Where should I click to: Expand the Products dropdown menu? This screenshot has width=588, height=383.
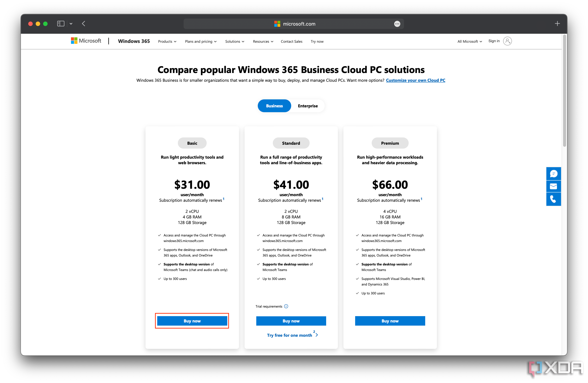(x=167, y=41)
